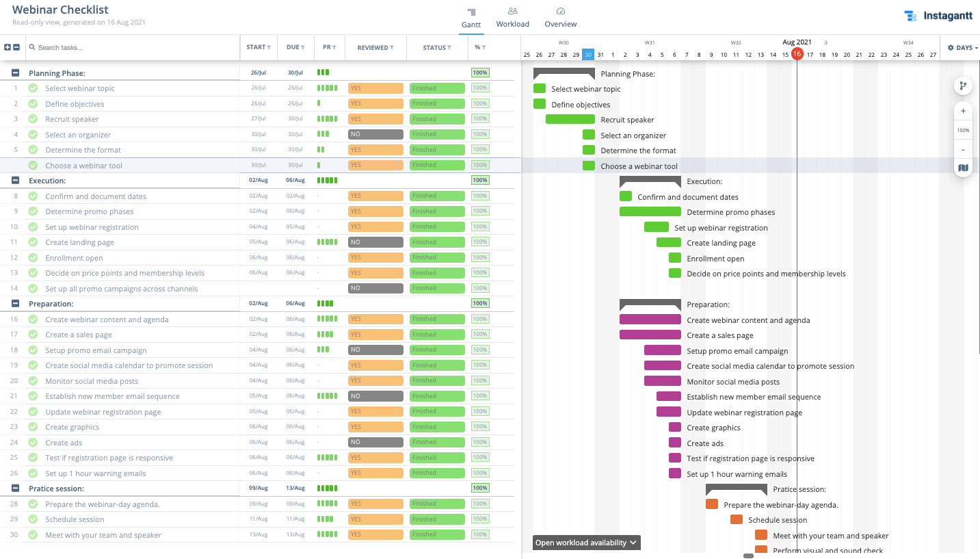
Task: Click YES reviewed tag for Create graphics
Action: (375, 427)
